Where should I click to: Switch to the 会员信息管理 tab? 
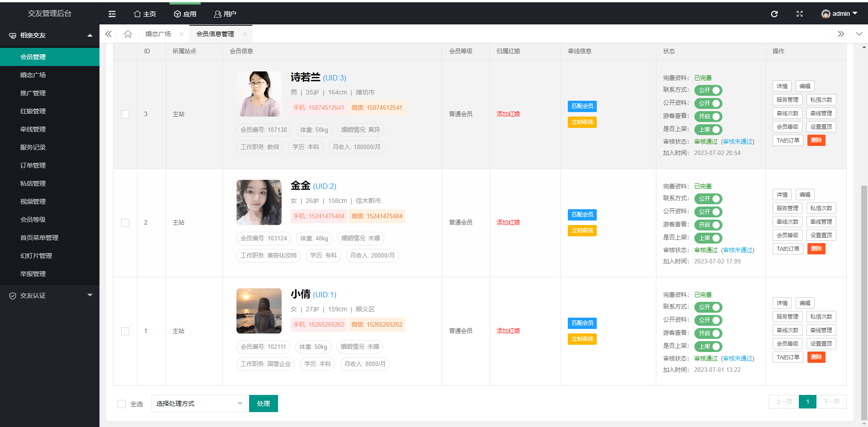click(215, 34)
